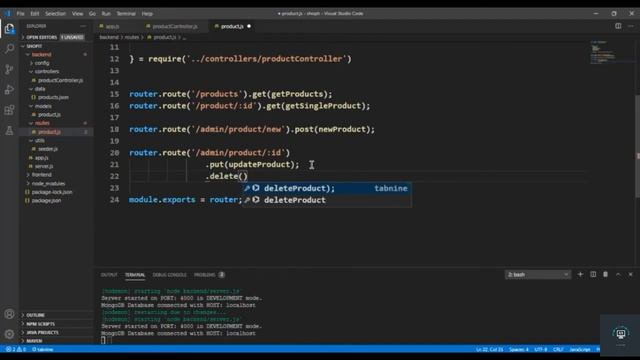Open the File menu
The width and height of the screenshot is (640, 360).
(20, 13)
